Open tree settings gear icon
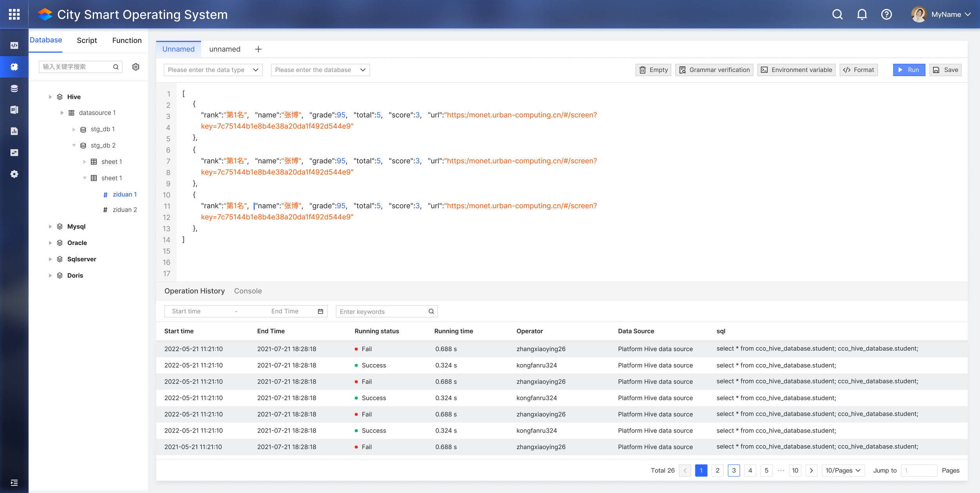 tap(136, 67)
